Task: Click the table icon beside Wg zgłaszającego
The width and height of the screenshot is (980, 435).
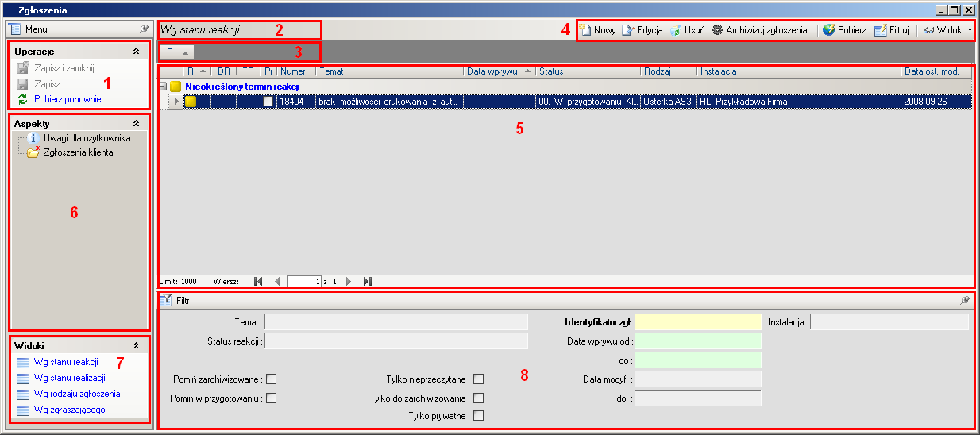Action: pos(22,410)
